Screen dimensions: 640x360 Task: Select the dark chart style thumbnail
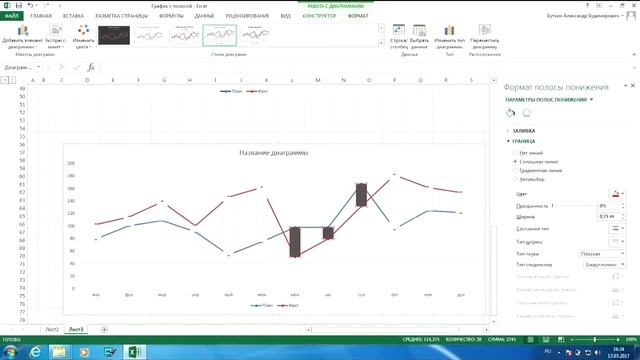114,36
